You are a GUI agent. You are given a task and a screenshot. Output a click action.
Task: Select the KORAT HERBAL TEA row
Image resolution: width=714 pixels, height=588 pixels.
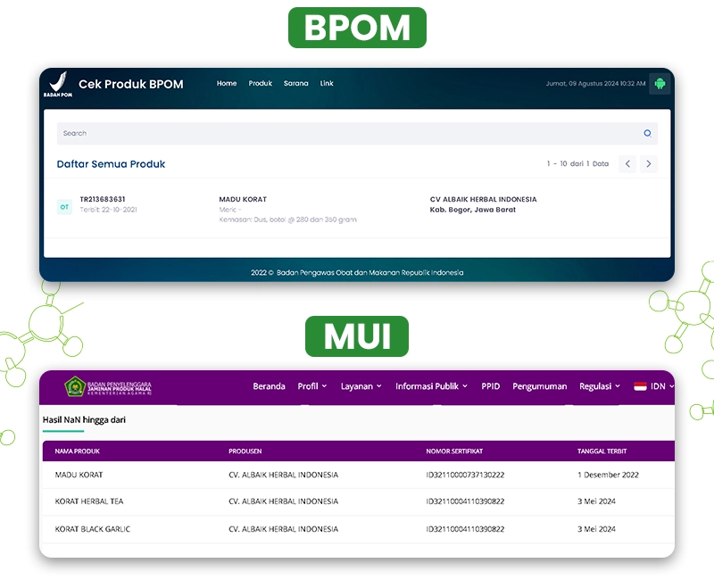(359, 502)
